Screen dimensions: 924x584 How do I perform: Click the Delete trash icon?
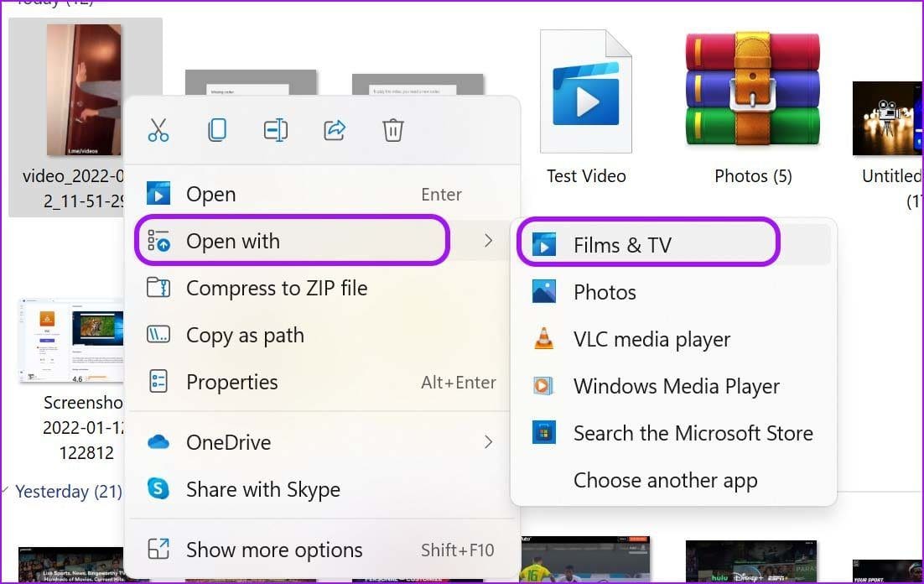click(x=393, y=130)
